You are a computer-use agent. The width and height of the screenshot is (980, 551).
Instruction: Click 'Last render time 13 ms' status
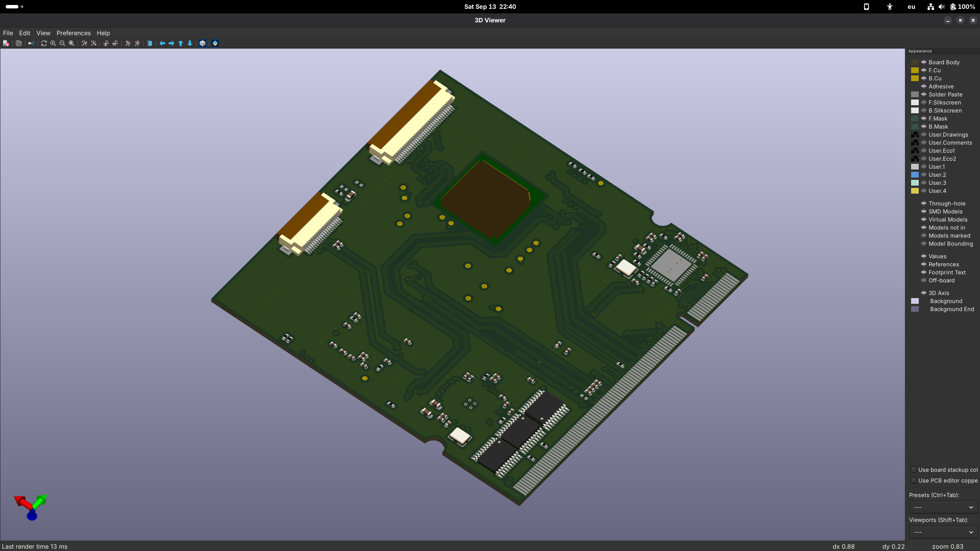click(35, 546)
